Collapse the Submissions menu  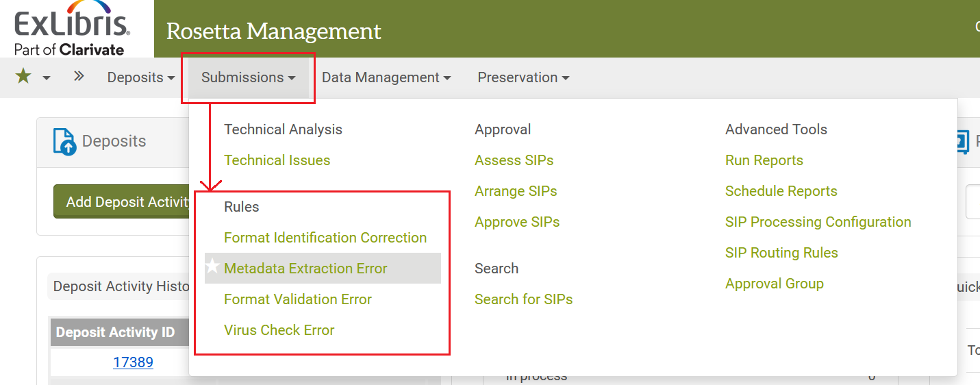pyautogui.click(x=248, y=77)
